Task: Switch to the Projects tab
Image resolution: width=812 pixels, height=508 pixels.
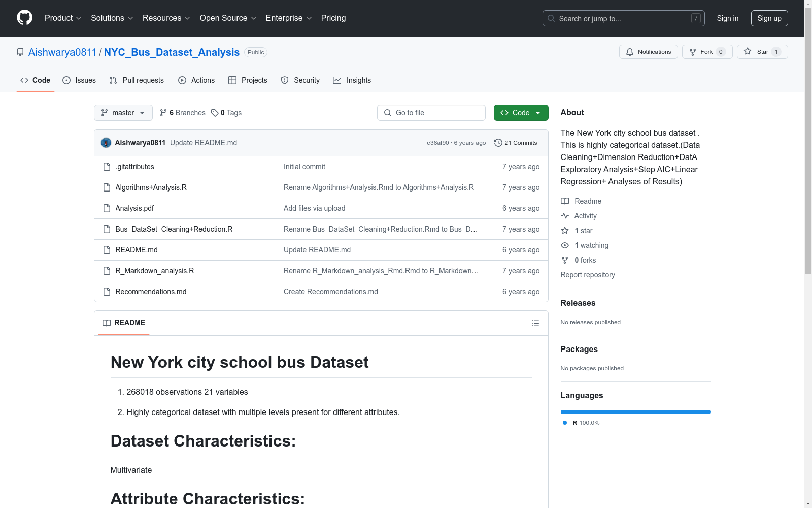Action: click(x=248, y=80)
